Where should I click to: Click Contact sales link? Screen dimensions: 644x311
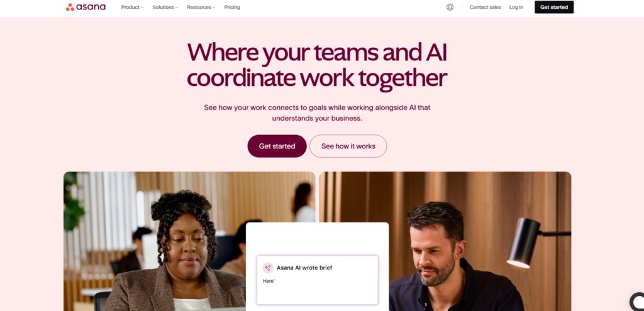[485, 7]
